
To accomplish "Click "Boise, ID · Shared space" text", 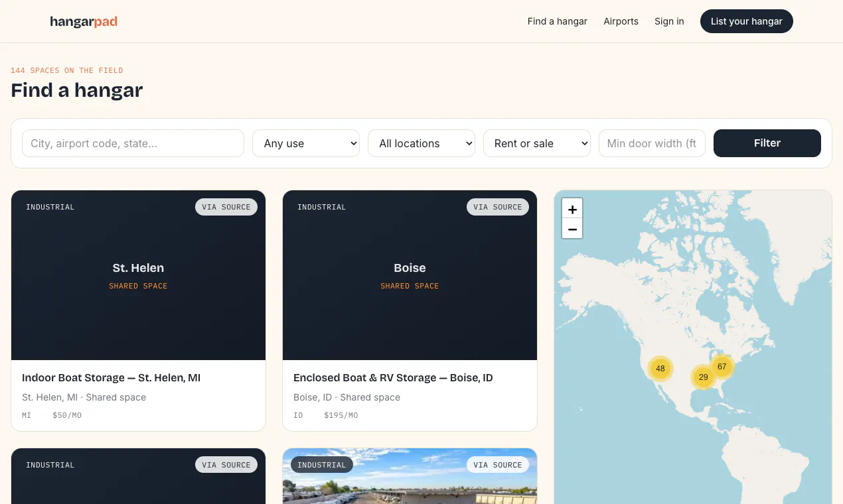I will pos(346,397).
